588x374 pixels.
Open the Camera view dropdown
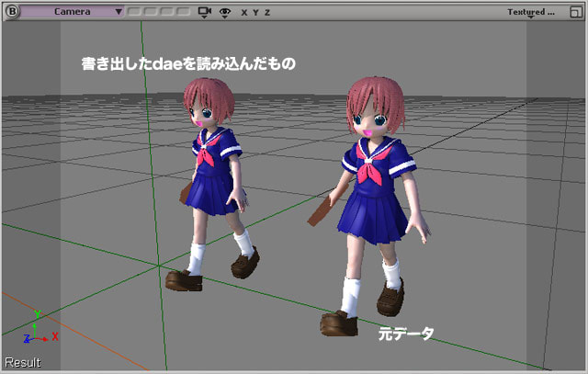click(x=72, y=12)
